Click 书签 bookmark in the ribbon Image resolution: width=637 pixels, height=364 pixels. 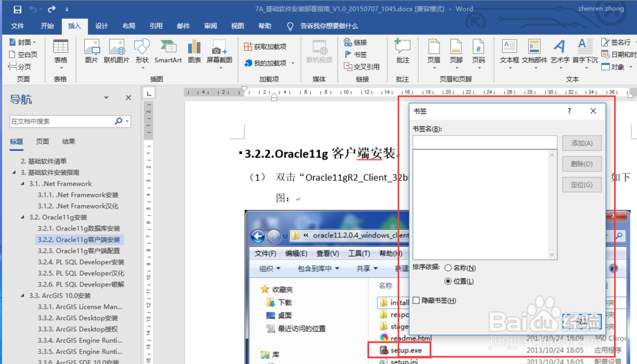[x=355, y=54]
